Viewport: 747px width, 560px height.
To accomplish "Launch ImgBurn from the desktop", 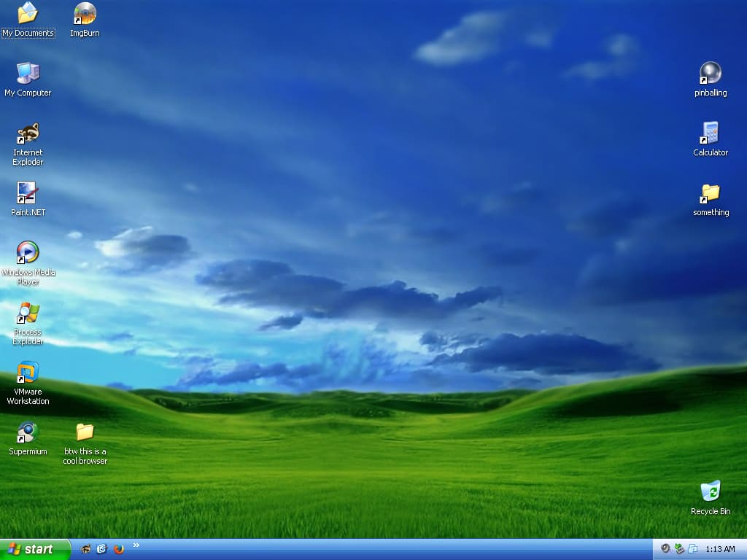I will coord(83,15).
